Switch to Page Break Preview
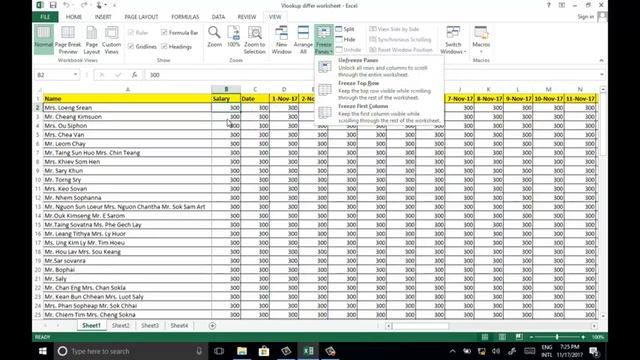 click(68, 39)
